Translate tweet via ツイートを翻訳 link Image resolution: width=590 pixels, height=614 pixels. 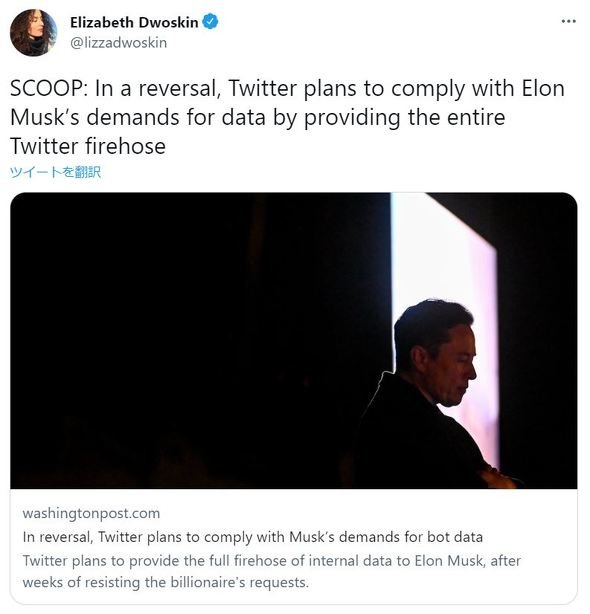[x=55, y=172]
